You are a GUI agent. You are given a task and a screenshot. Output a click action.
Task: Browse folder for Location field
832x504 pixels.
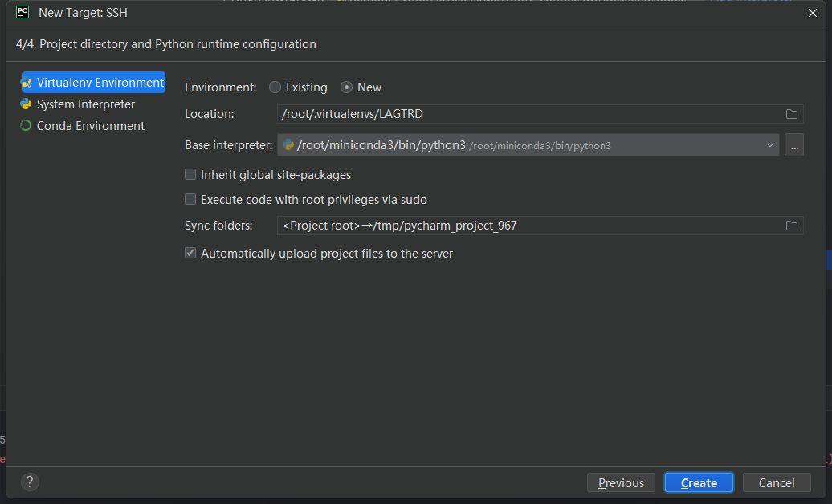coord(792,114)
